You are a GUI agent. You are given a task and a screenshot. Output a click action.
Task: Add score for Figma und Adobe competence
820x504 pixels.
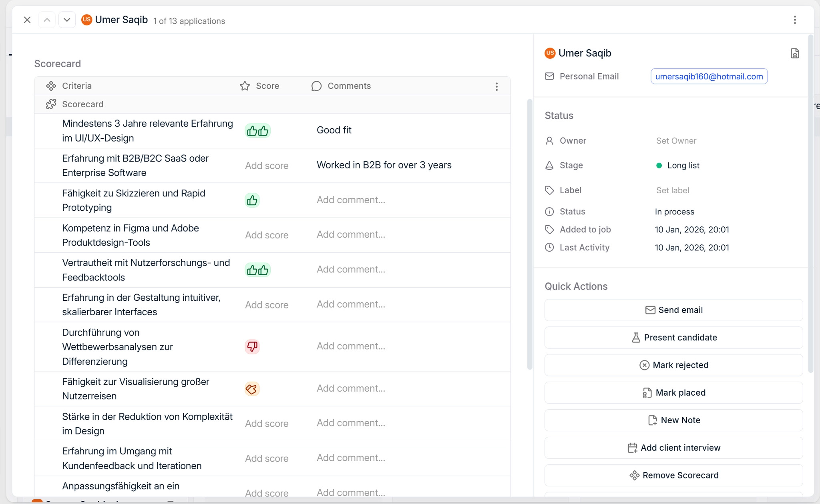click(267, 235)
